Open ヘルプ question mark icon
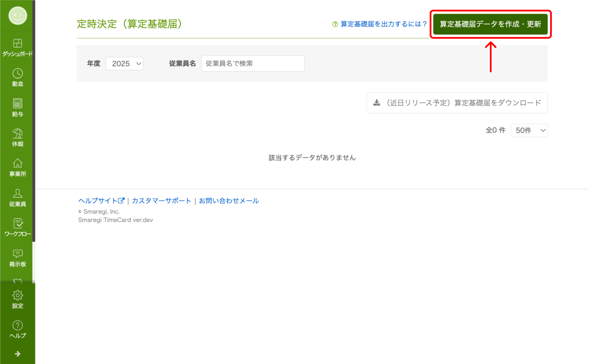The image size is (589, 364). click(x=18, y=325)
